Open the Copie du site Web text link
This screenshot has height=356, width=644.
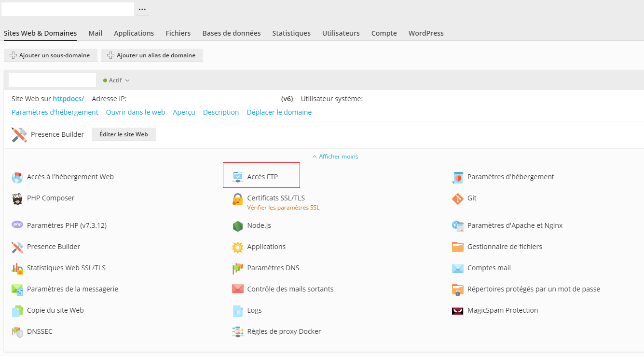pos(55,310)
